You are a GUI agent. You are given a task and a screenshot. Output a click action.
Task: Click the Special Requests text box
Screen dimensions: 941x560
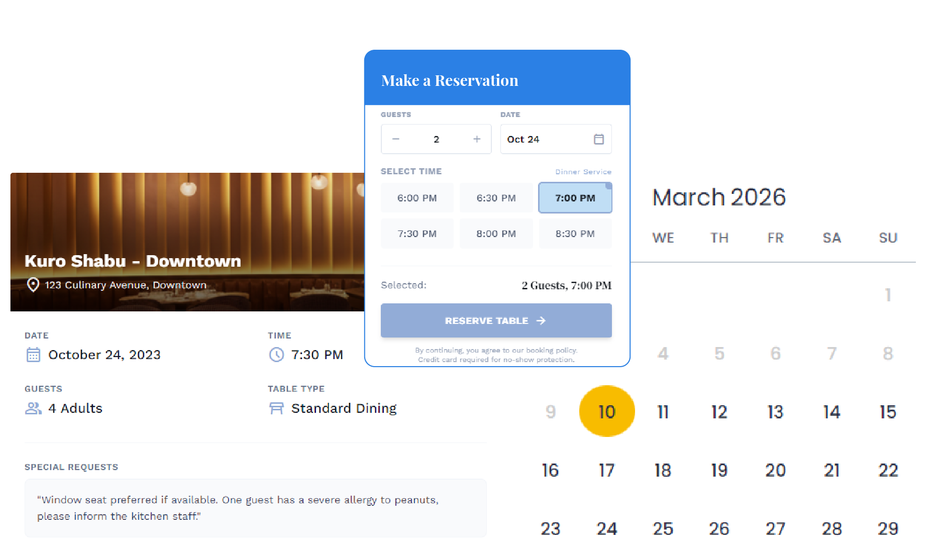(x=255, y=508)
